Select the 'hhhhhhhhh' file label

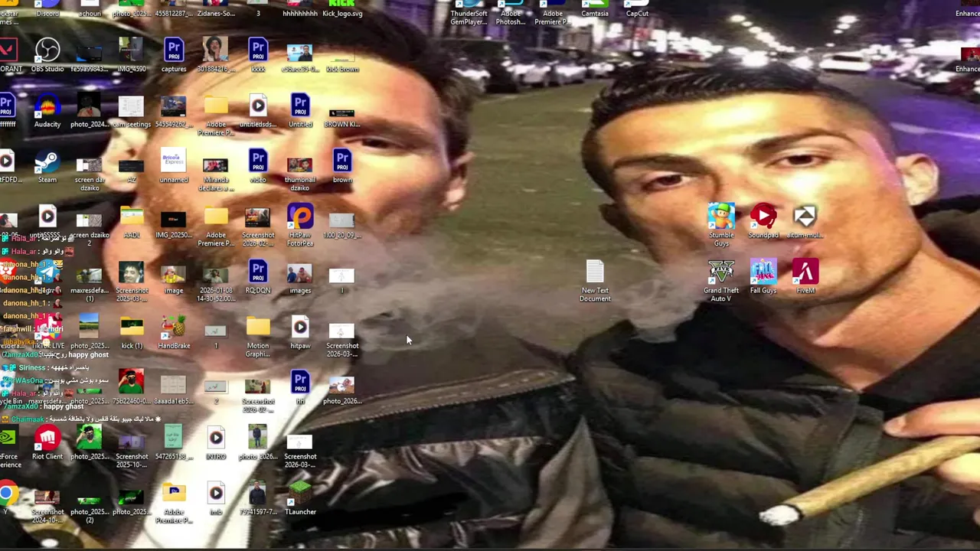pyautogui.click(x=300, y=13)
